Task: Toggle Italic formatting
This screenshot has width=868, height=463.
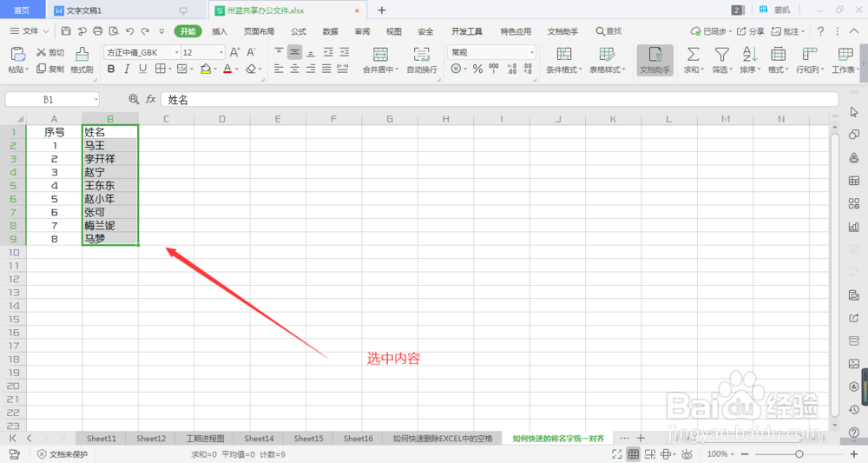Action: pyautogui.click(x=127, y=69)
